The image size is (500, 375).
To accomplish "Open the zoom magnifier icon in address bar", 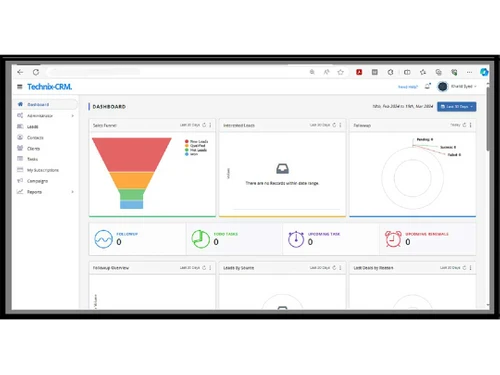I will click(x=312, y=72).
